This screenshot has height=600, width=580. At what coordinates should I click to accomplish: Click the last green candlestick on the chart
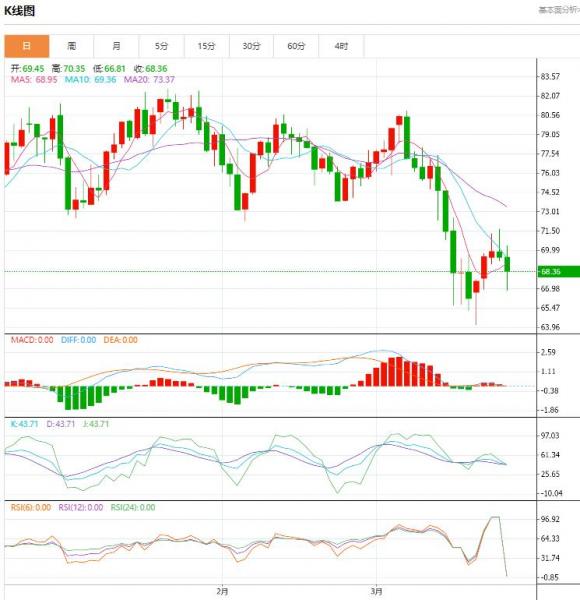point(507,264)
